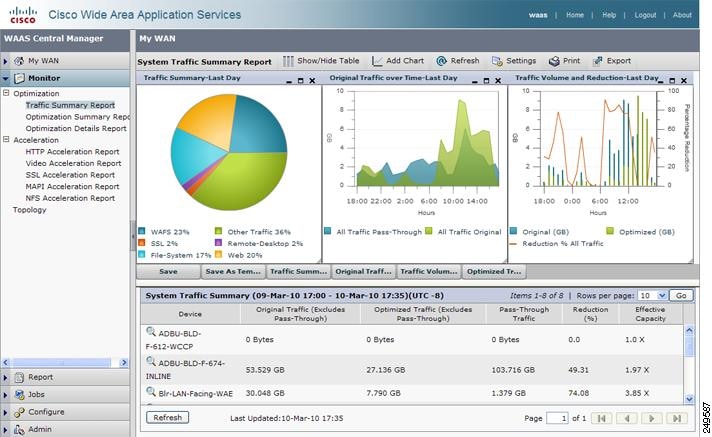Click the Other Traffic 36% legend swatch
Viewport: 712px width, 437px height.
click(x=218, y=231)
